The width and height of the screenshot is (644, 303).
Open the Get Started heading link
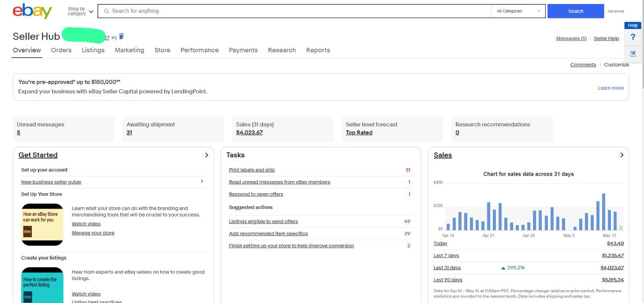coord(38,155)
